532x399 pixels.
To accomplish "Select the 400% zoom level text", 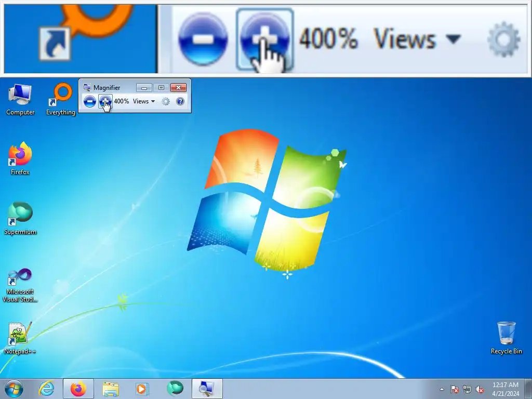I will pyautogui.click(x=122, y=101).
